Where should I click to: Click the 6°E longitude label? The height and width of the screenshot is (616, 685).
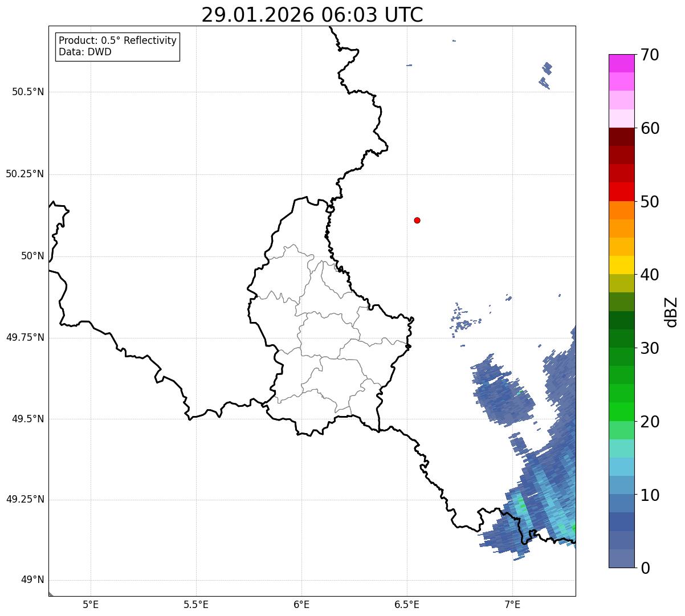point(301,605)
